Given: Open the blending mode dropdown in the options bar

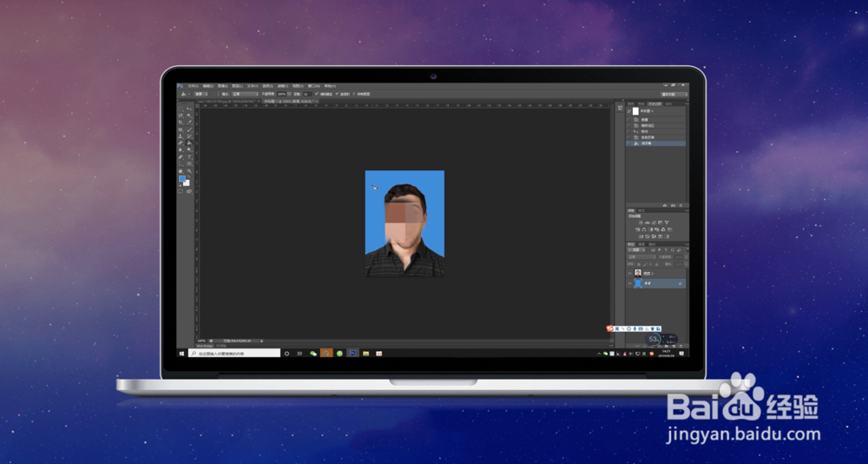Looking at the screenshot, I should pos(246,94).
